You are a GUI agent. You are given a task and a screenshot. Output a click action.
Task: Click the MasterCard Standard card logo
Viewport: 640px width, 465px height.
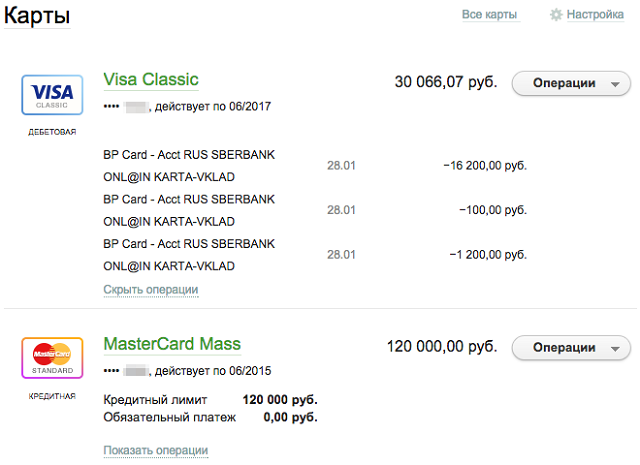point(52,358)
